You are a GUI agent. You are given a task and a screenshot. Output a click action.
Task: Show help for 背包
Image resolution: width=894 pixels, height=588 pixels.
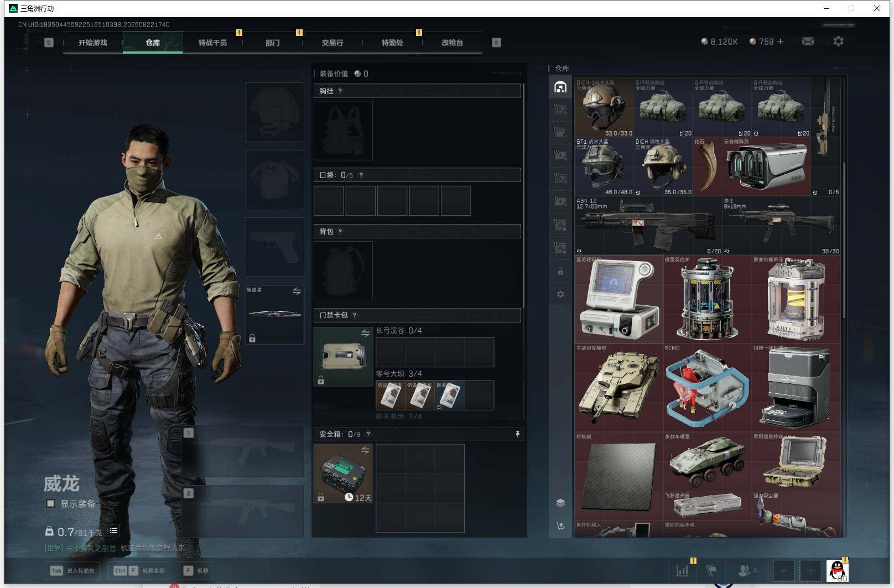[x=340, y=232]
